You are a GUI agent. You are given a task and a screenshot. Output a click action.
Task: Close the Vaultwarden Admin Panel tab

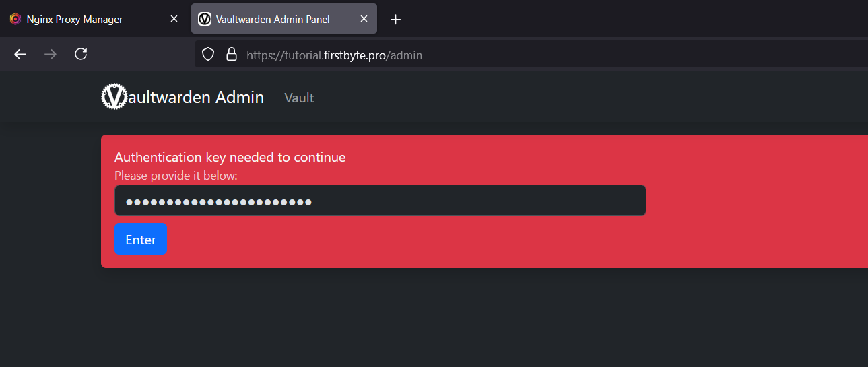pos(364,20)
